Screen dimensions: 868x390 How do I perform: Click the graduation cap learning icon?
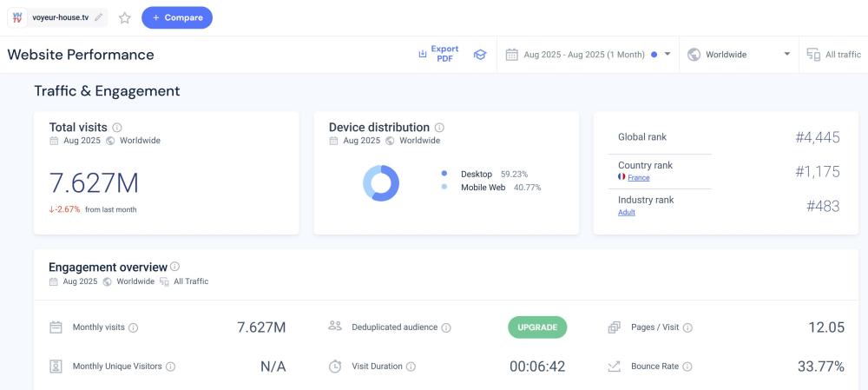479,55
